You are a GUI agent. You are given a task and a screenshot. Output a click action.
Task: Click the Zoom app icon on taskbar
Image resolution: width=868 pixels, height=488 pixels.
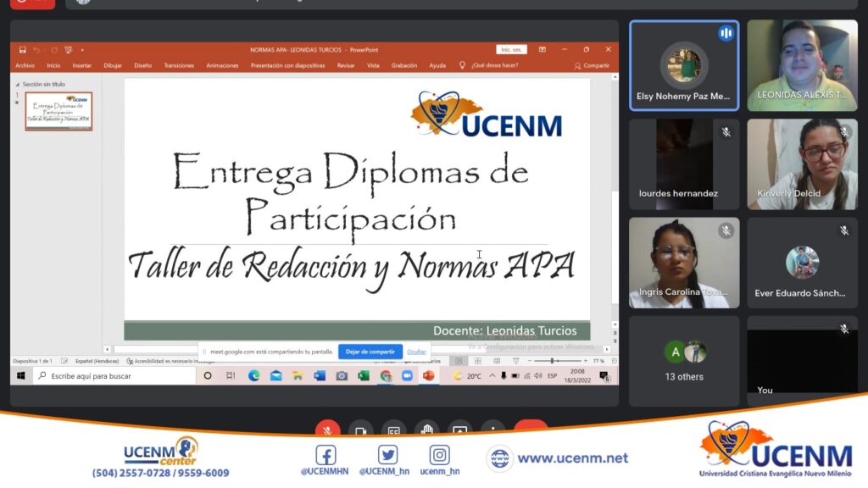point(407,375)
